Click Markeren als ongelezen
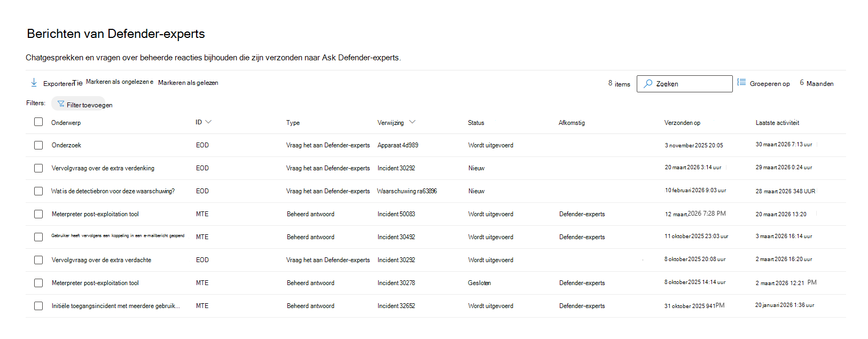Screen dimensions: 868x339 119,82
